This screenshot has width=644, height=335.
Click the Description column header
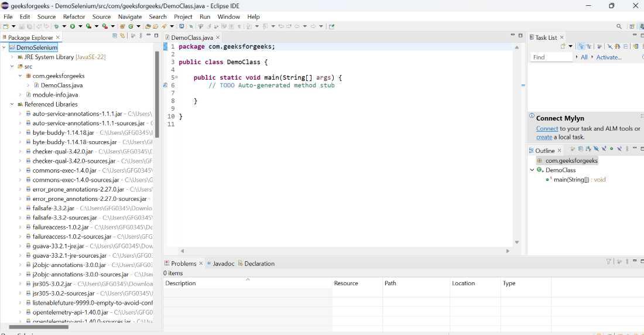(248, 283)
